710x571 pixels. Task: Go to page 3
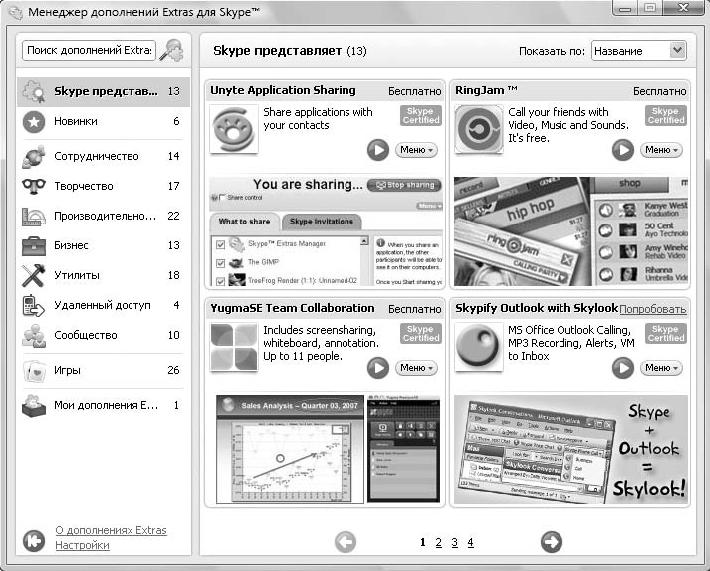[x=455, y=542]
